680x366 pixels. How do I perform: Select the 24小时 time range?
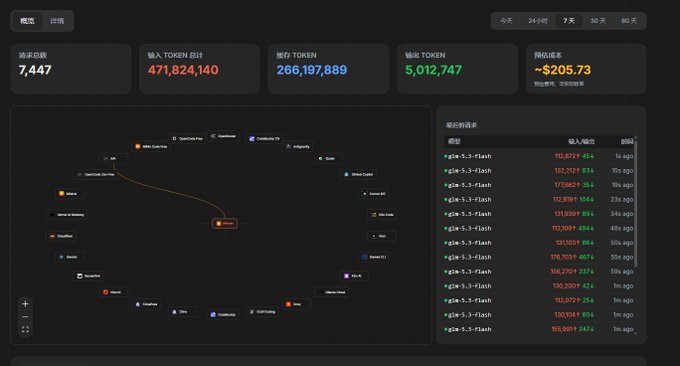click(x=538, y=21)
